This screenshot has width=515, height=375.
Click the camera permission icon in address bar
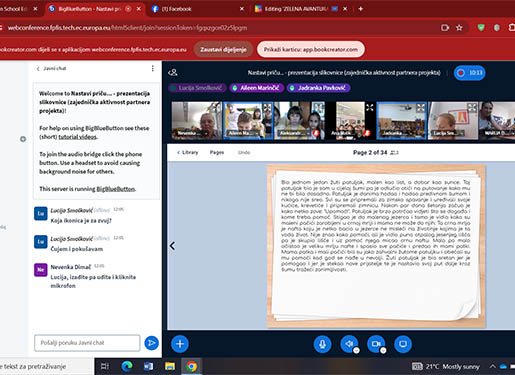pos(445,28)
